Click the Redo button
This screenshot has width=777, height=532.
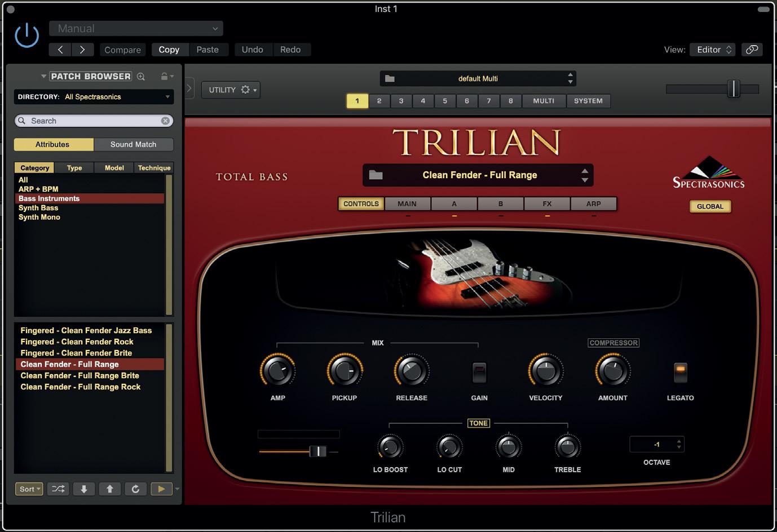click(290, 50)
